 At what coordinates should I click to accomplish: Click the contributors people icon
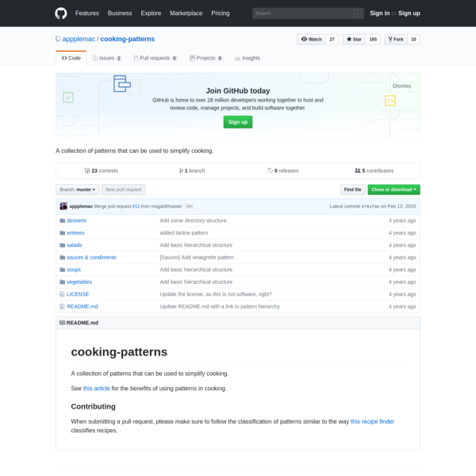pos(358,171)
